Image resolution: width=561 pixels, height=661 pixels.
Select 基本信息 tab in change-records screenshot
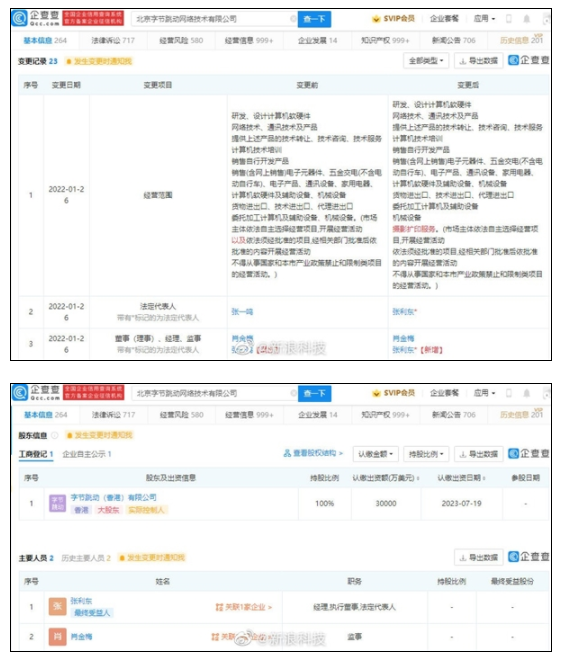pyautogui.click(x=44, y=41)
